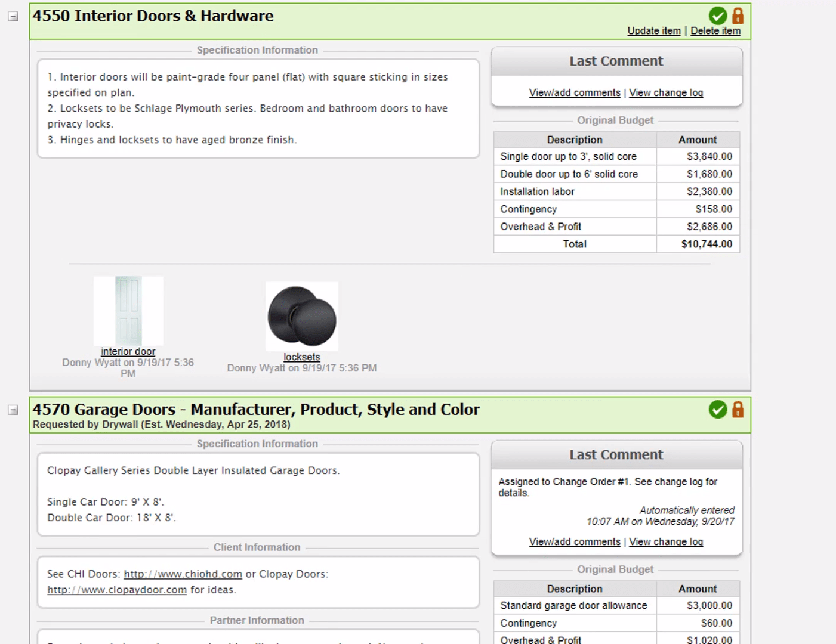This screenshot has height=644, width=836.
Task: Open the locksets image thumbnail
Action: click(301, 316)
